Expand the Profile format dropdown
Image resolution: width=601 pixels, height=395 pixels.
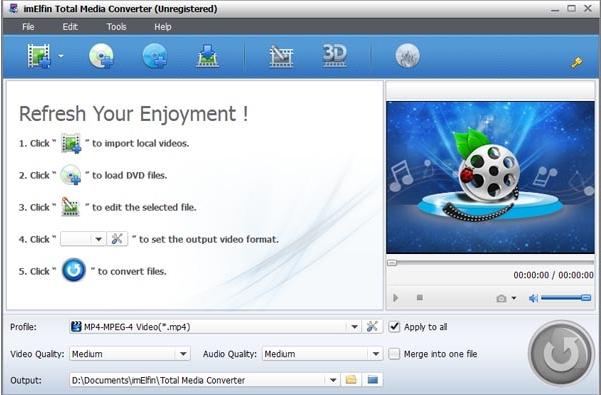click(x=354, y=327)
